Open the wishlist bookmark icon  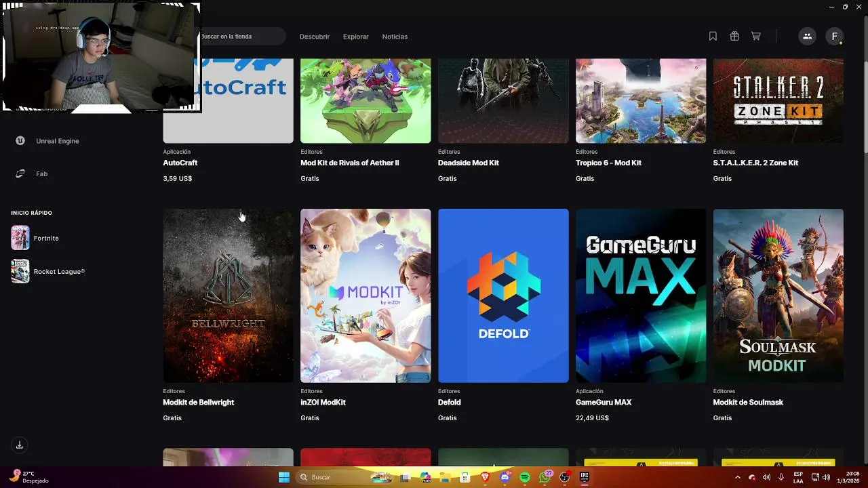pyautogui.click(x=713, y=37)
